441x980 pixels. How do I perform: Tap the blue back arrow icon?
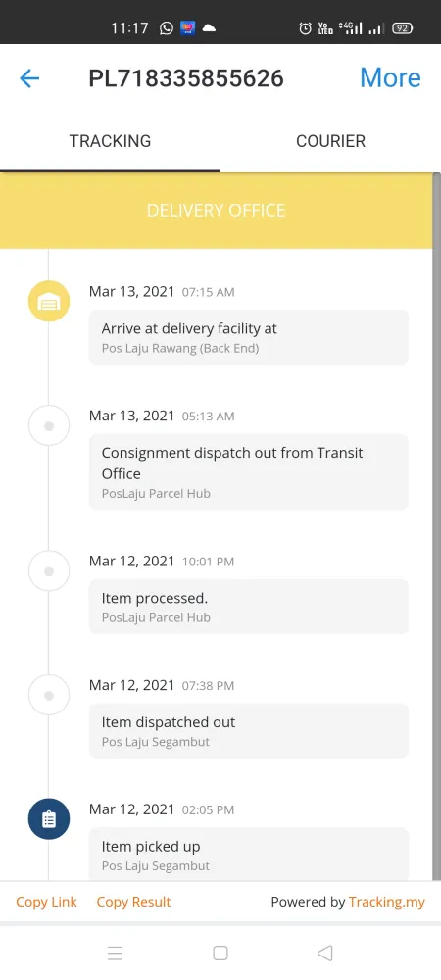[29, 78]
